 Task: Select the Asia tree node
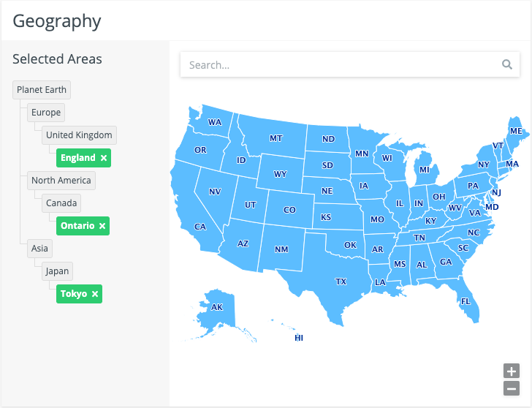click(39, 249)
